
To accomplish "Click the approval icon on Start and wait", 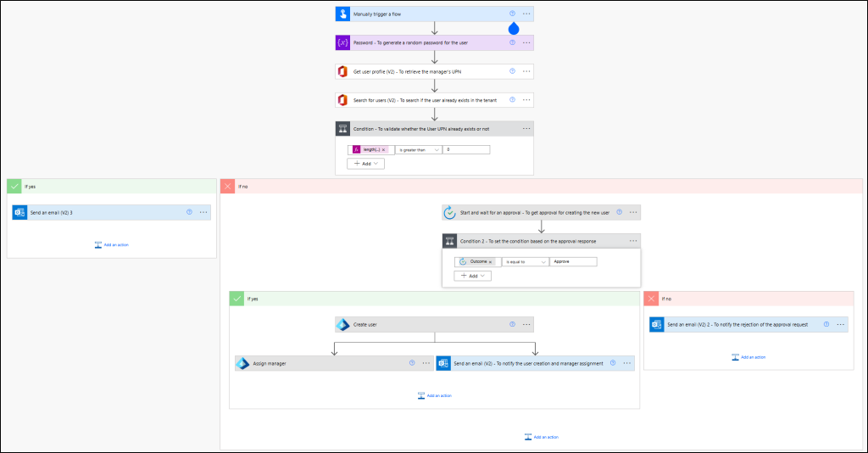I will click(449, 213).
